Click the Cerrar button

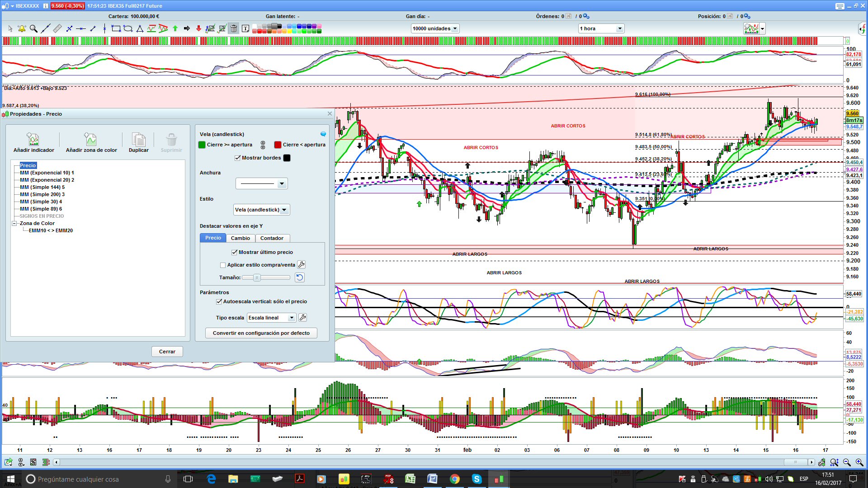(x=167, y=352)
